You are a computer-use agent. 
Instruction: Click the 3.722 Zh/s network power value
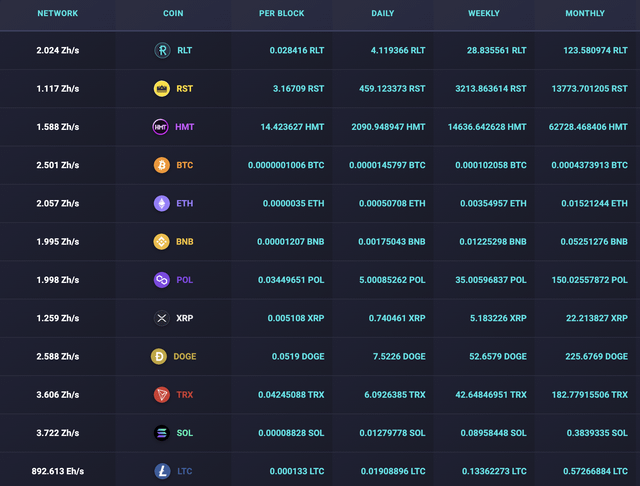click(x=57, y=433)
